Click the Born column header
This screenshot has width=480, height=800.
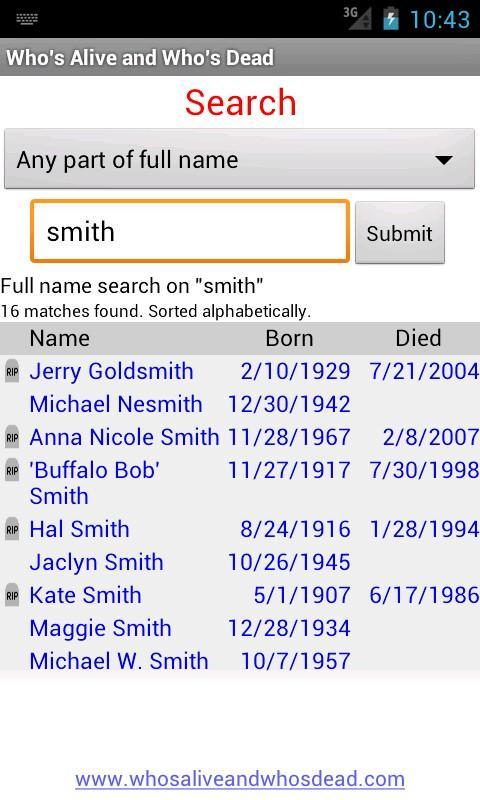(289, 338)
